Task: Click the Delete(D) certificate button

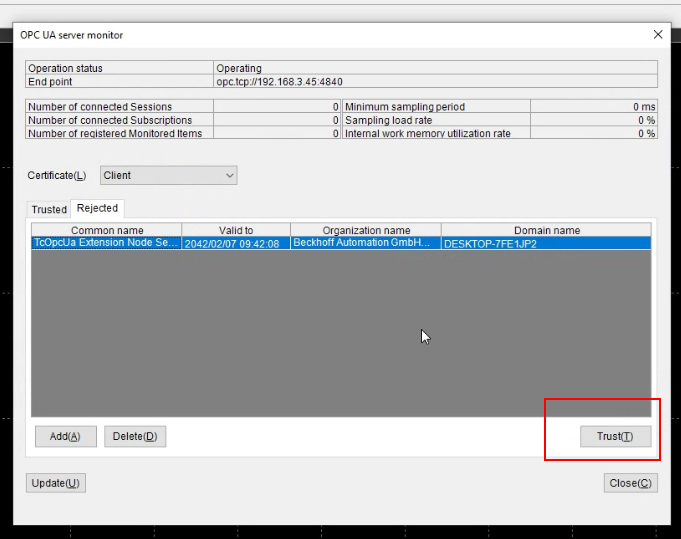Action: [x=135, y=436]
